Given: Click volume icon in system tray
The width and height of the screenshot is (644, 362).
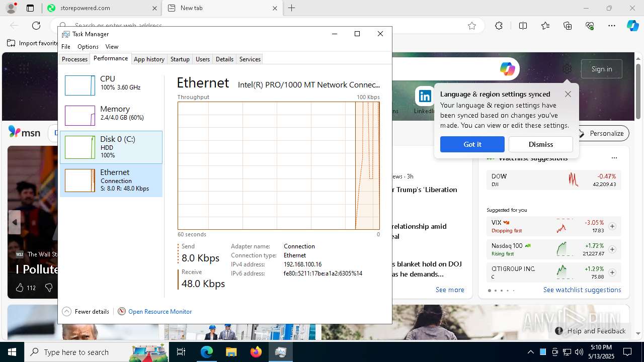Looking at the screenshot, I should coord(579,352).
